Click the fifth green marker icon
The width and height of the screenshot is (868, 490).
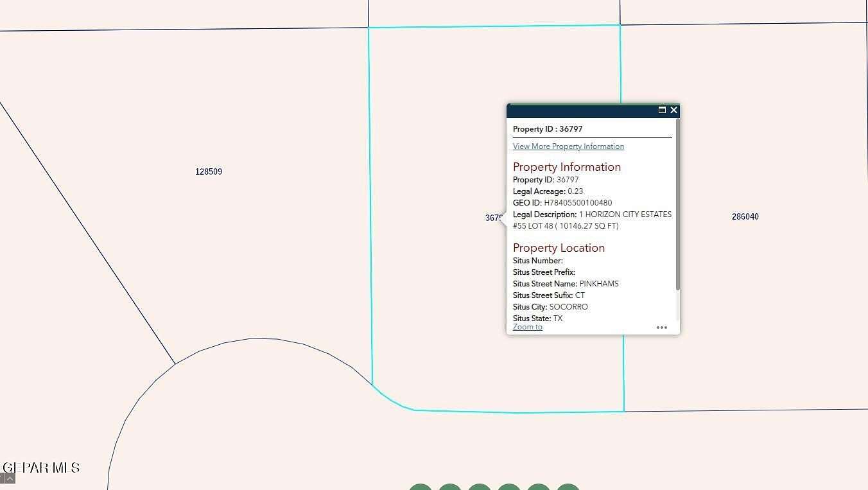point(539,487)
